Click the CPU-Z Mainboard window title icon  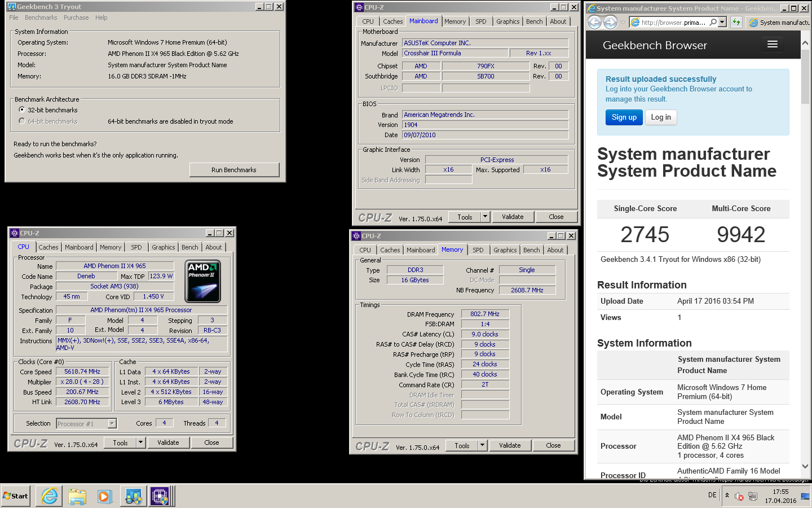(x=359, y=7)
